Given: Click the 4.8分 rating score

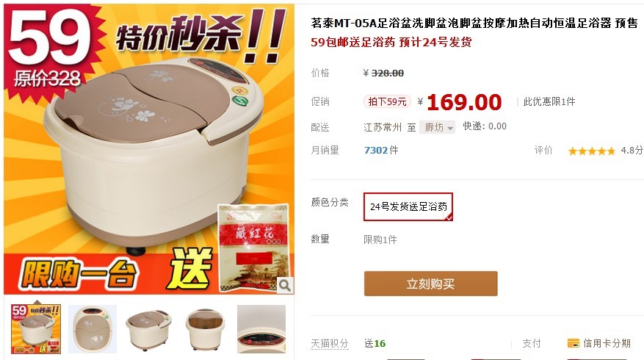Looking at the screenshot, I should (632, 151).
